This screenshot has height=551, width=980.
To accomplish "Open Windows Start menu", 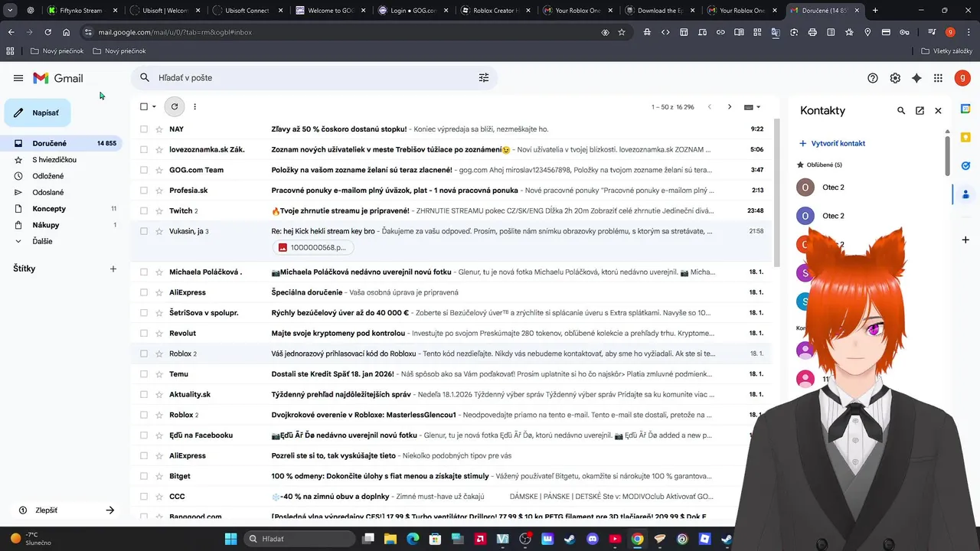I will tap(230, 539).
